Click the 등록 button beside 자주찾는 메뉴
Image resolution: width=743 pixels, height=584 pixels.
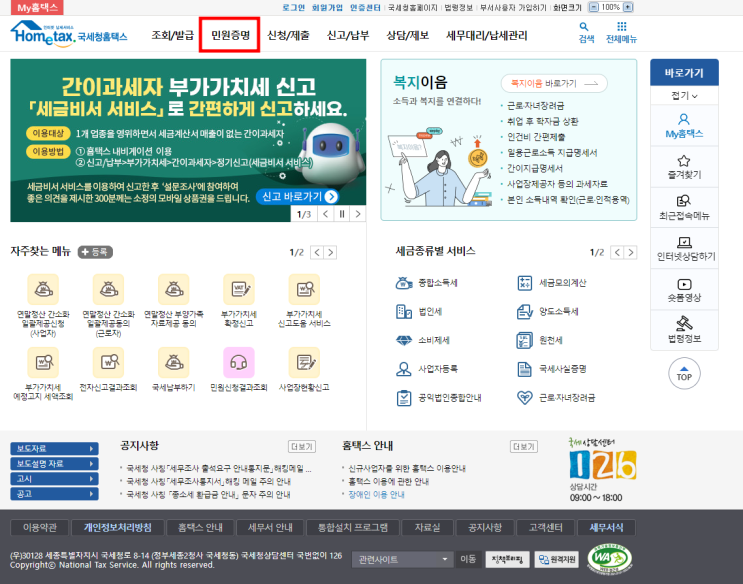click(95, 252)
